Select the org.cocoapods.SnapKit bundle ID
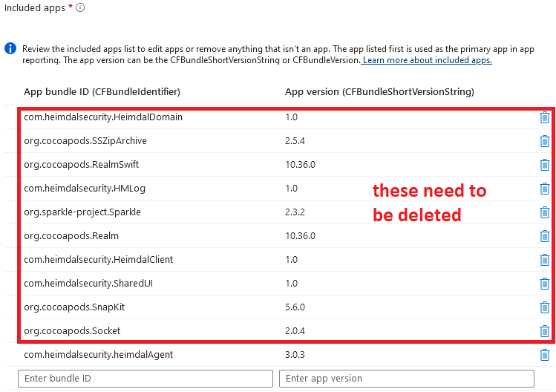556x392 pixels. click(74, 307)
